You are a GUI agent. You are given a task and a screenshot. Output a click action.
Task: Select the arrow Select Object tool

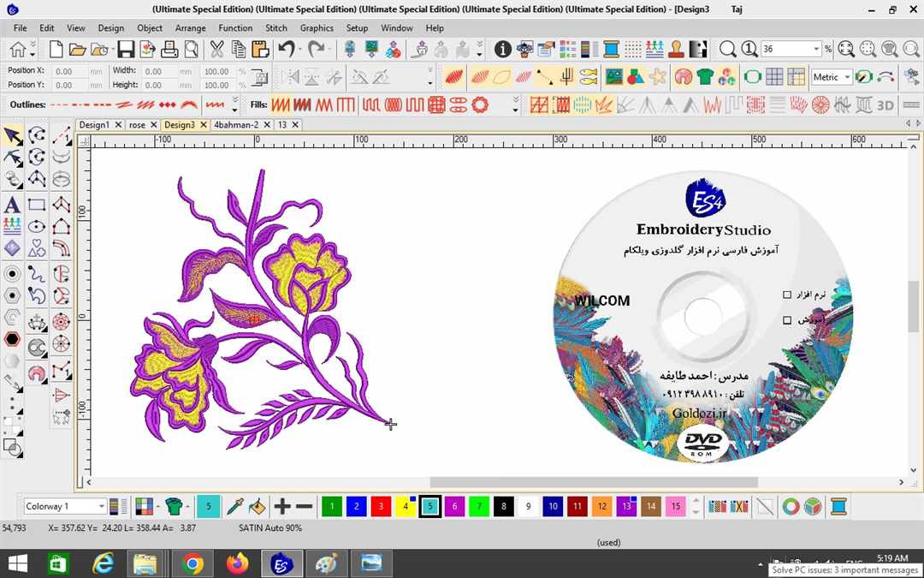[x=12, y=136]
